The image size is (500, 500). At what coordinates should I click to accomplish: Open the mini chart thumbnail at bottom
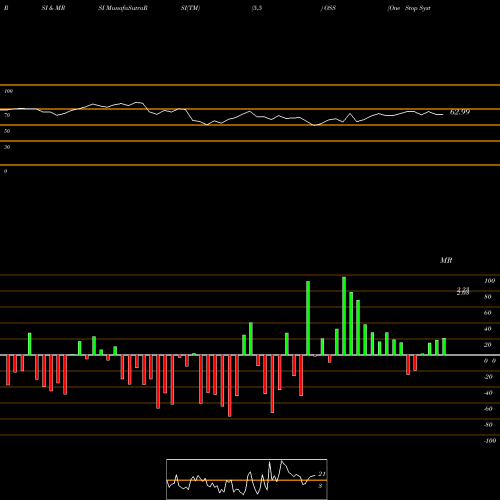247,479
